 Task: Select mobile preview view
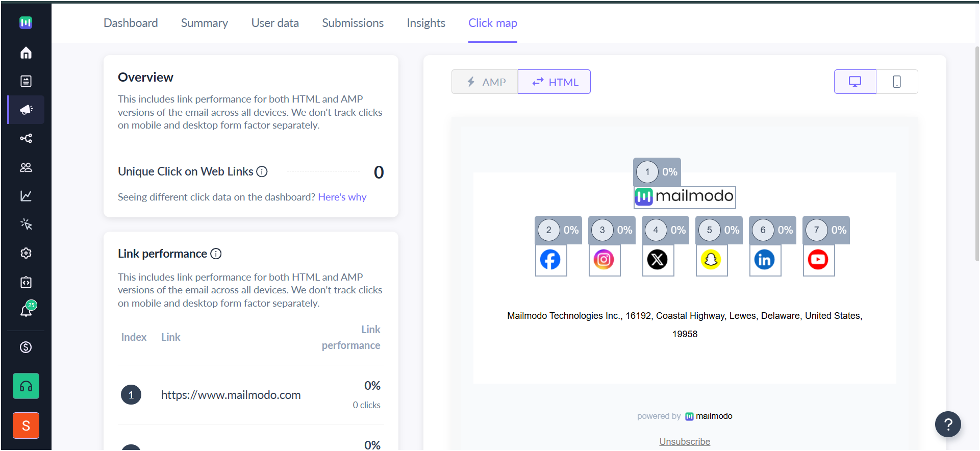tap(897, 82)
